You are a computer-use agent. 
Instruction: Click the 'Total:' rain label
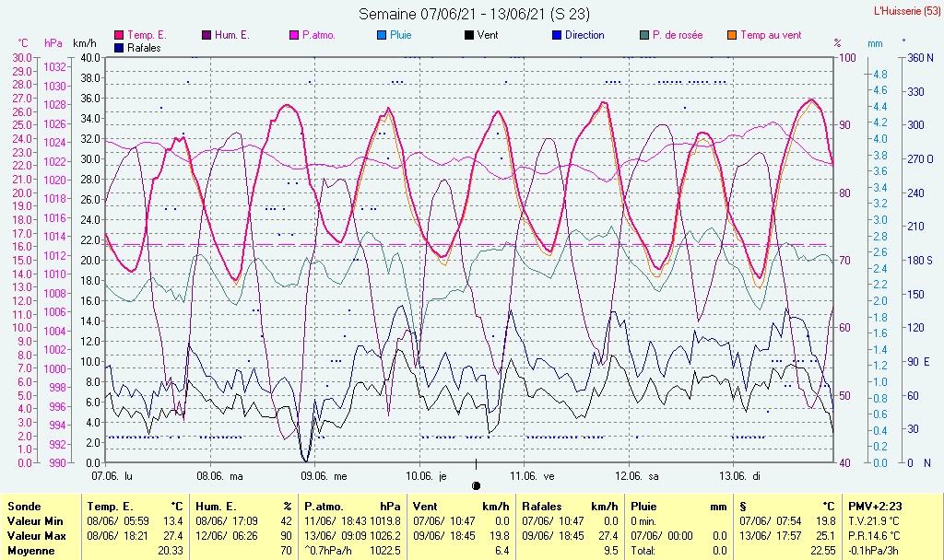[643, 551]
